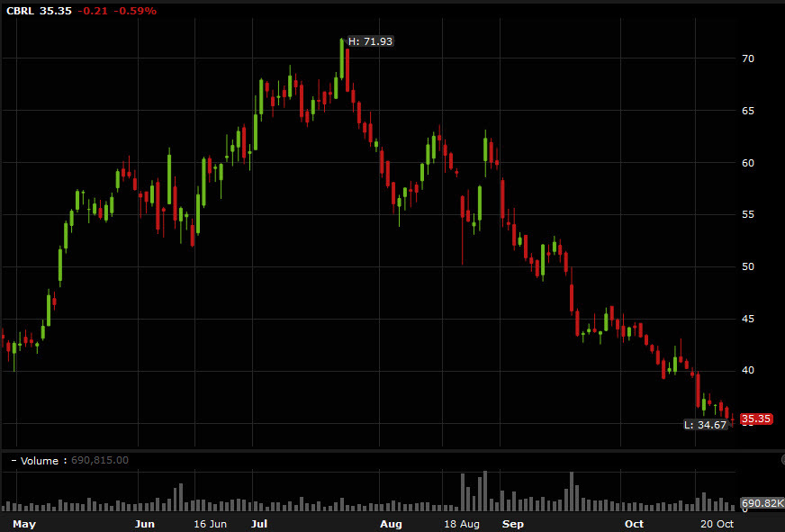Click the May label on the time axis
The height and width of the screenshot is (532, 785).
(x=24, y=524)
